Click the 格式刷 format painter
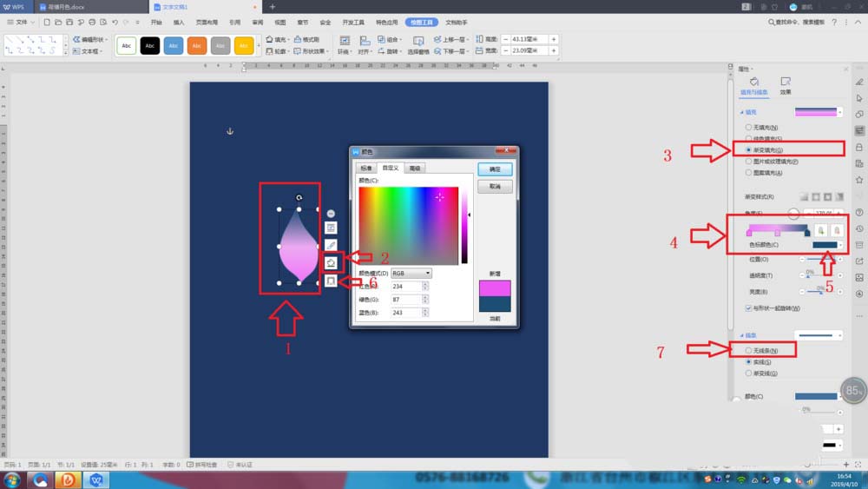 click(306, 39)
